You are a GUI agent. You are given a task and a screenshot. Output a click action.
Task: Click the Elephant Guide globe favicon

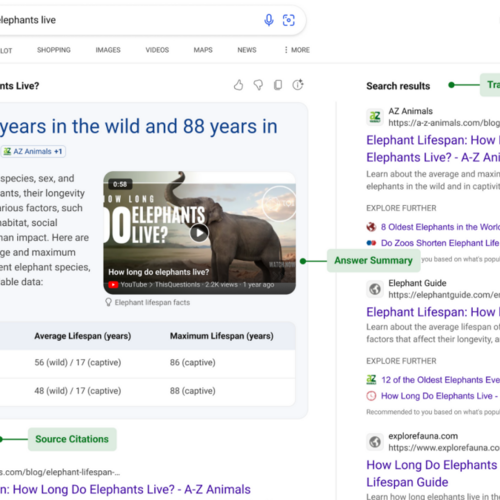pyautogui.click(x=375, y=289)
